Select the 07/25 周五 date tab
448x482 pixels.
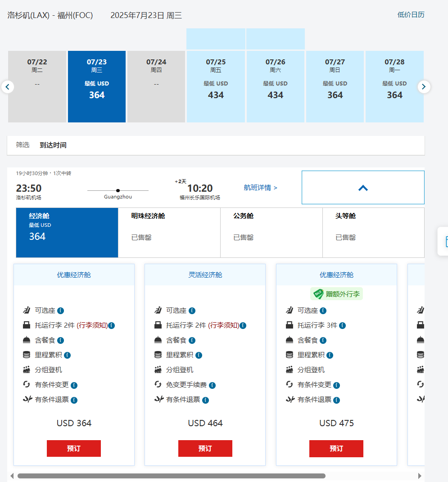click(x=216, y=86)
